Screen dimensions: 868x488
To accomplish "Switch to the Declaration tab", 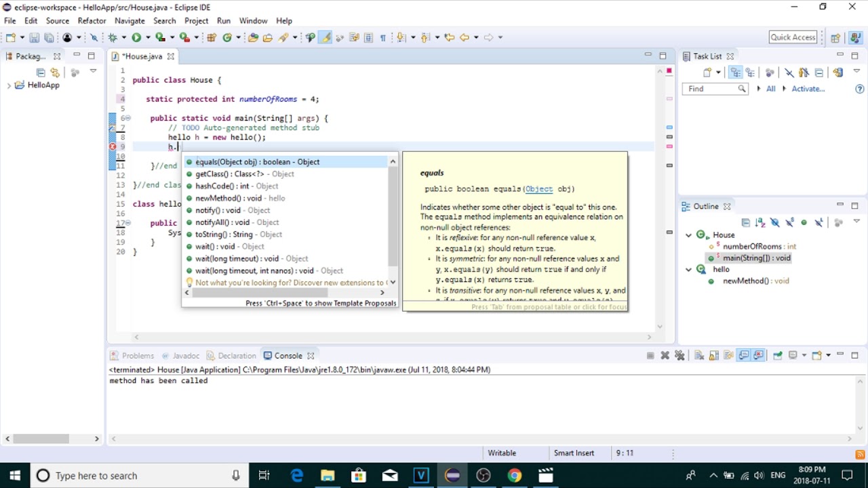I will tap(231, 356).
